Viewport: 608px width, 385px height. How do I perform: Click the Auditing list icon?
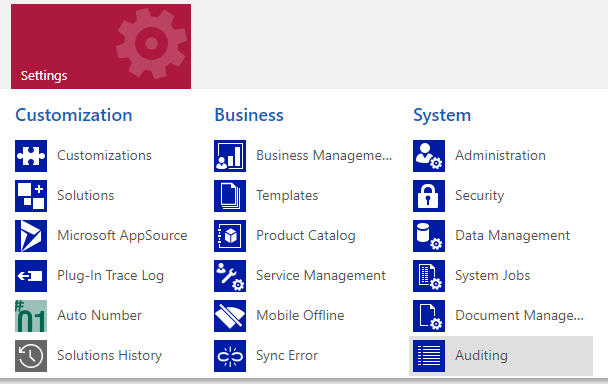click(429, 356)
